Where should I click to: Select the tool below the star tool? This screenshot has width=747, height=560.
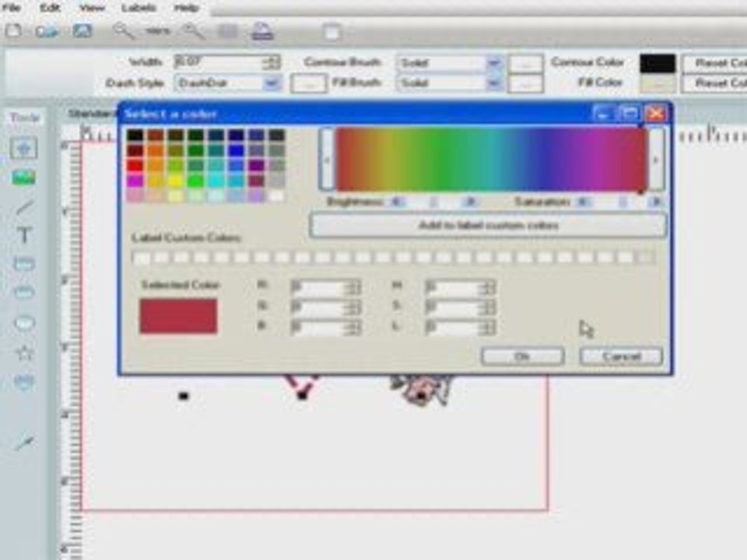pyautogui.click(x=24, y=382)
